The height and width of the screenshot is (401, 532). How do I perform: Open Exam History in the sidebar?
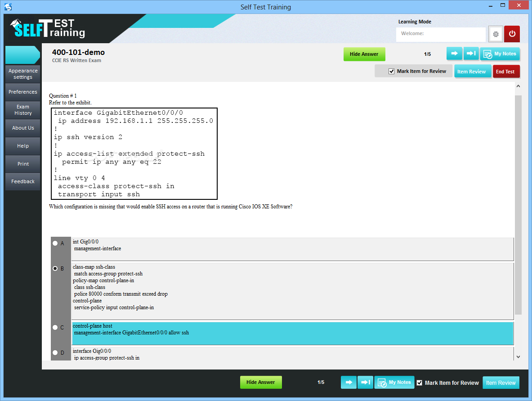coord(23,110)
